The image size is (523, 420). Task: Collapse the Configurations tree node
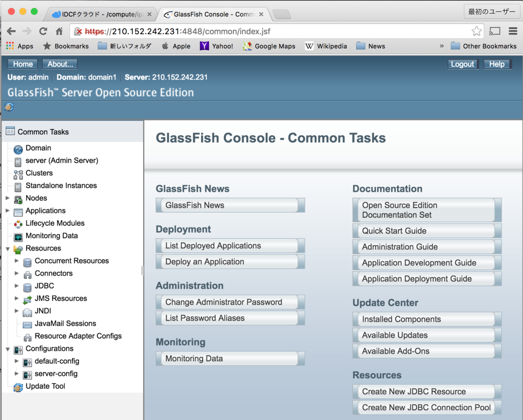[x=7, y=350]
